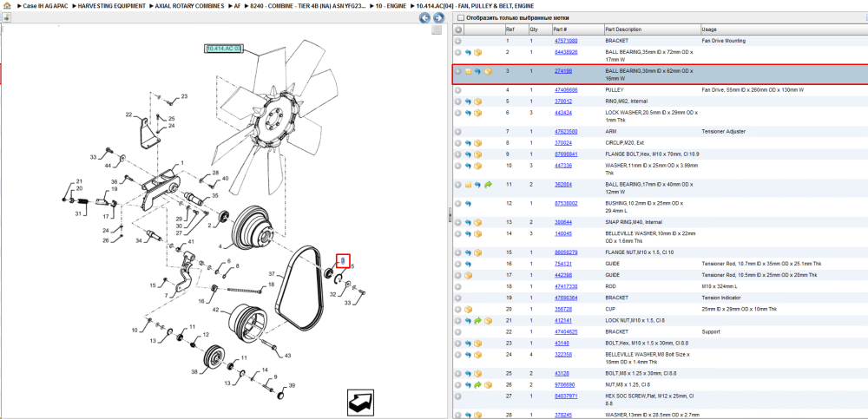Click the box icon for flange nut 86058279
Screen dimensions: 868x419
click(x=477, y=252)
